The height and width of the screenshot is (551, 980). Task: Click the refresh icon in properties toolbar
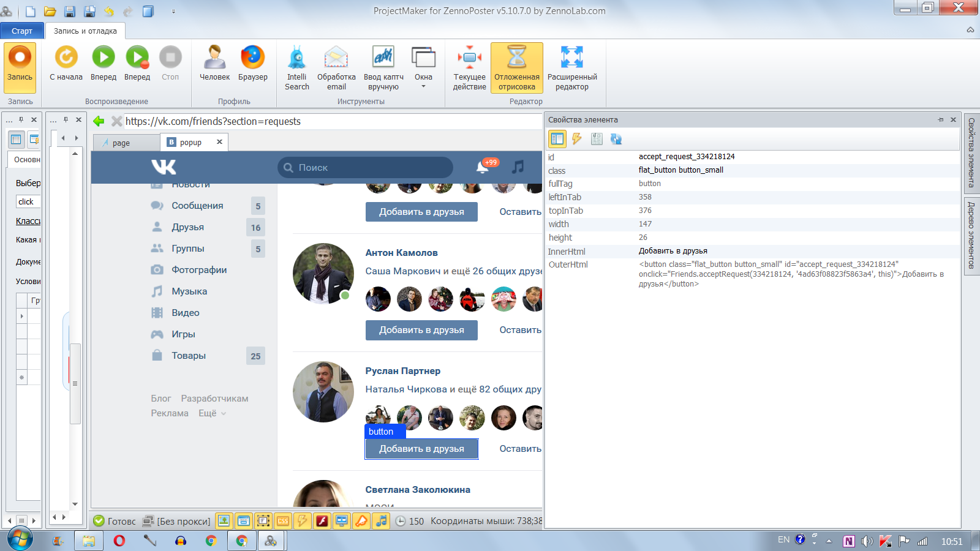616,139
